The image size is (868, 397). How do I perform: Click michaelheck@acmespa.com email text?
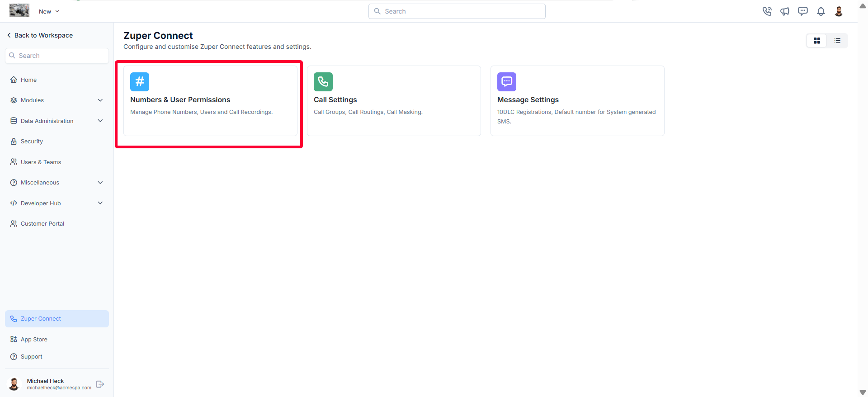[x=59, y=388]
